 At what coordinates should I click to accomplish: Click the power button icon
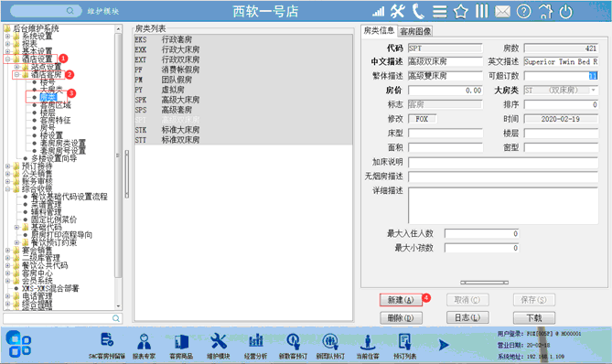click(565, 11)
